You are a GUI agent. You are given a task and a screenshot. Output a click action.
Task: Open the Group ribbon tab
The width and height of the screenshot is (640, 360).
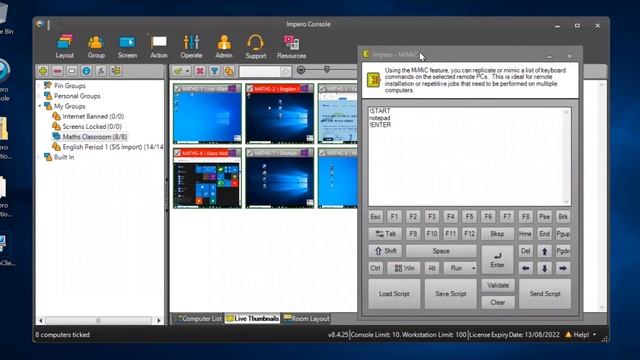point(96,47)
